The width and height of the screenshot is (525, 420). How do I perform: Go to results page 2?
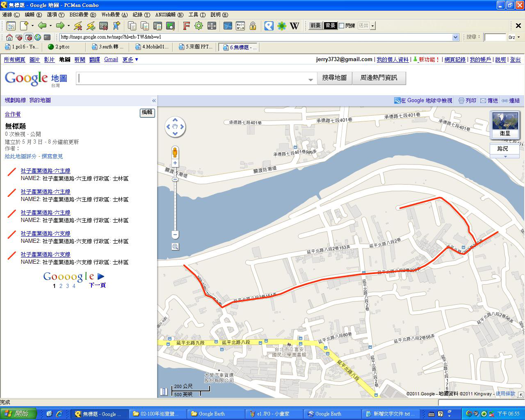click(x=61, y=286)
